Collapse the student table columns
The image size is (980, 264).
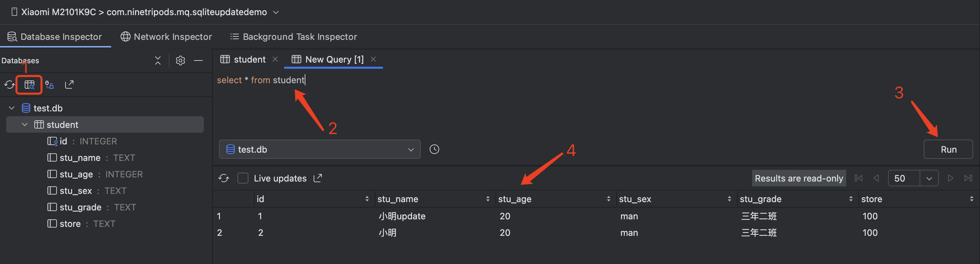pyautogui.click(x=24, y=124)
